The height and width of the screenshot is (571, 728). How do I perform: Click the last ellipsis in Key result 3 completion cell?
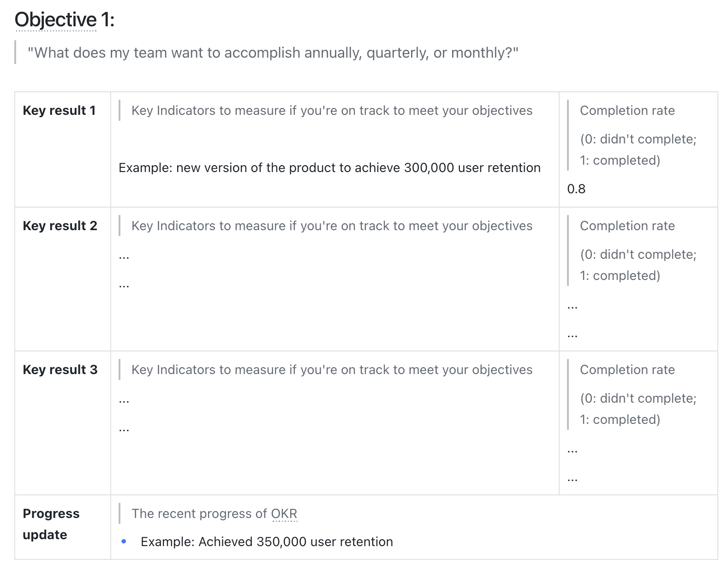point(573,480)
